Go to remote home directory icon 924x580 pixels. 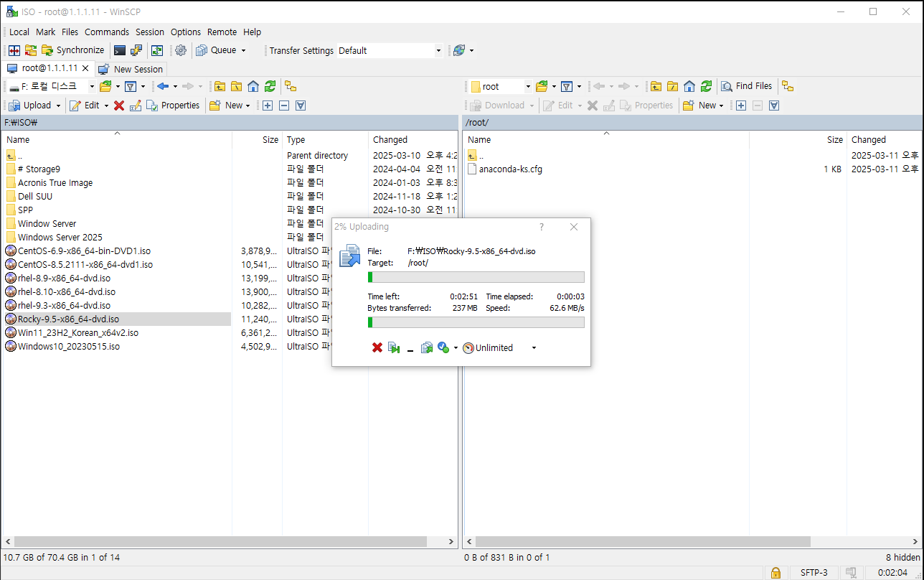[689, 86]
